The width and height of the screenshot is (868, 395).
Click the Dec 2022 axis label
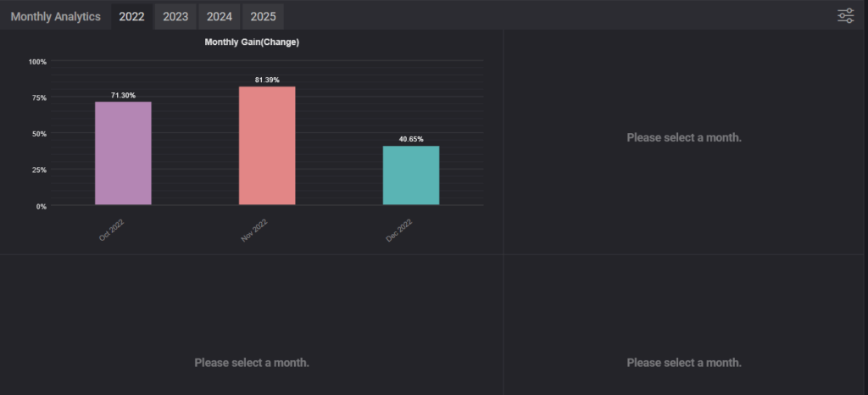399,230
